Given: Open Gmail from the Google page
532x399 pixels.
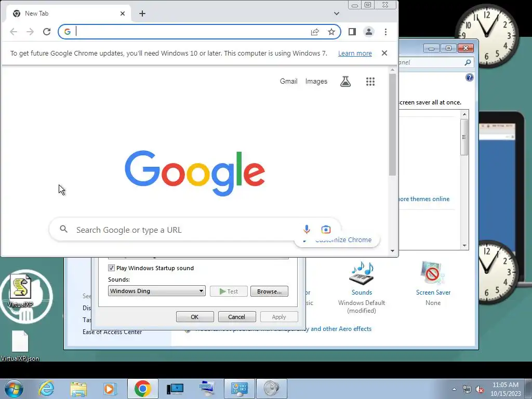Looking at the screenshot, I should pos(289,82).
